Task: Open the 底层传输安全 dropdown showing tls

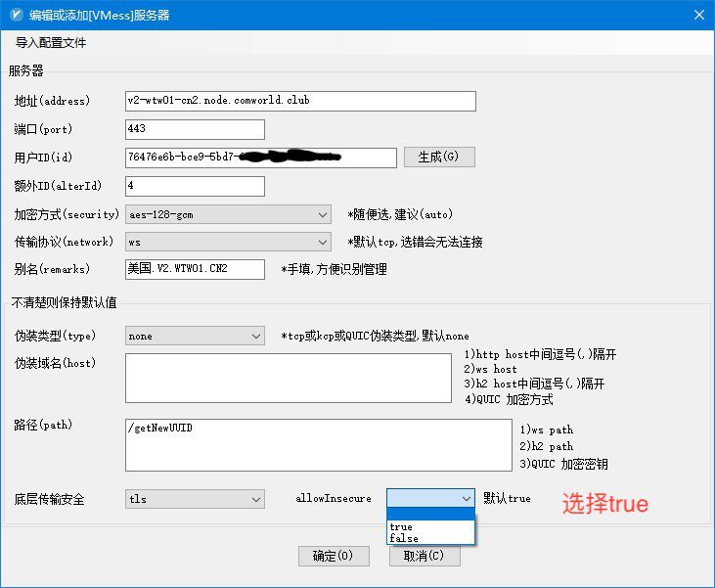Action: click(x=195, y=499)
